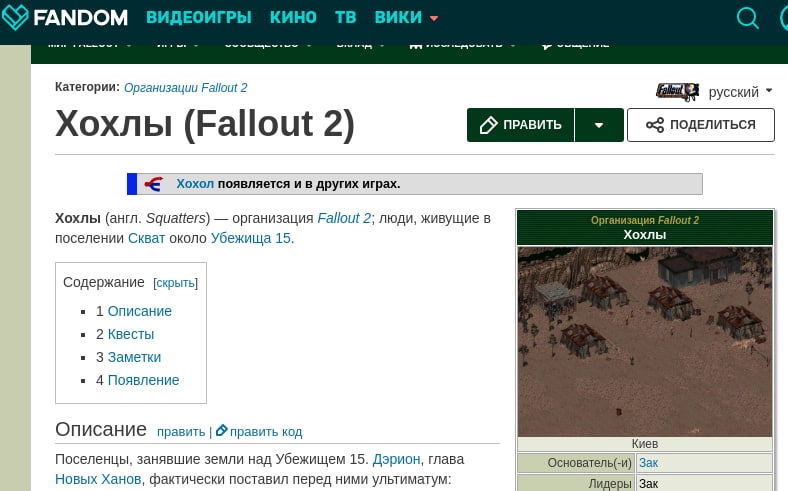The image size is (788, 491).
Task: Click the pencil icon in Править button
Action: click(488, 125)
